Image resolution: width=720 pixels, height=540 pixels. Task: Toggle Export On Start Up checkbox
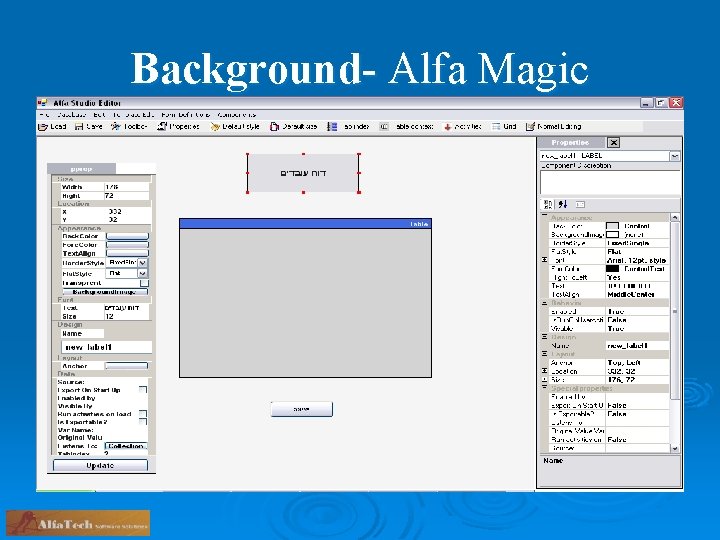tap(143, 390)
